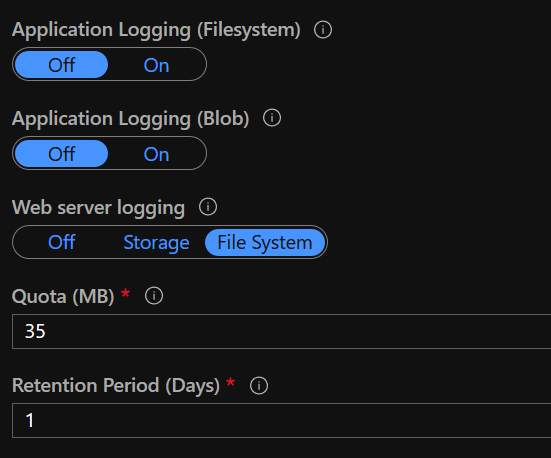Viewport: 551px width, 458px height.
Task: Select File System for Web server logging
Action: pos(265,243)
